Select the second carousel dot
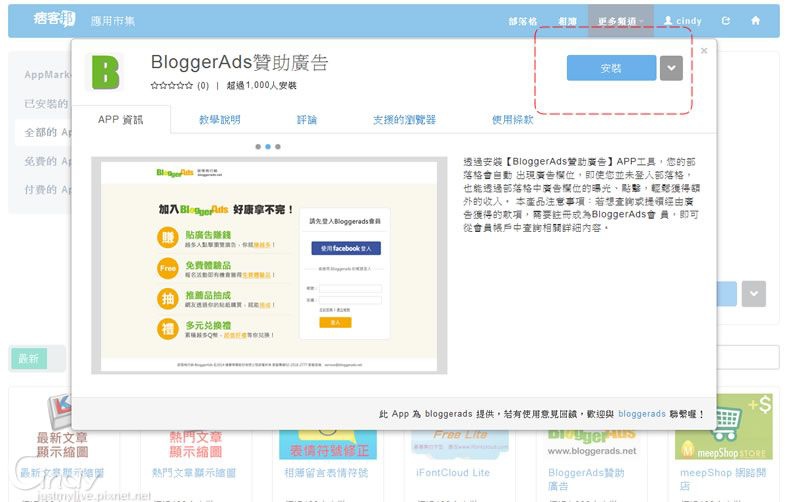 (268, 147)
